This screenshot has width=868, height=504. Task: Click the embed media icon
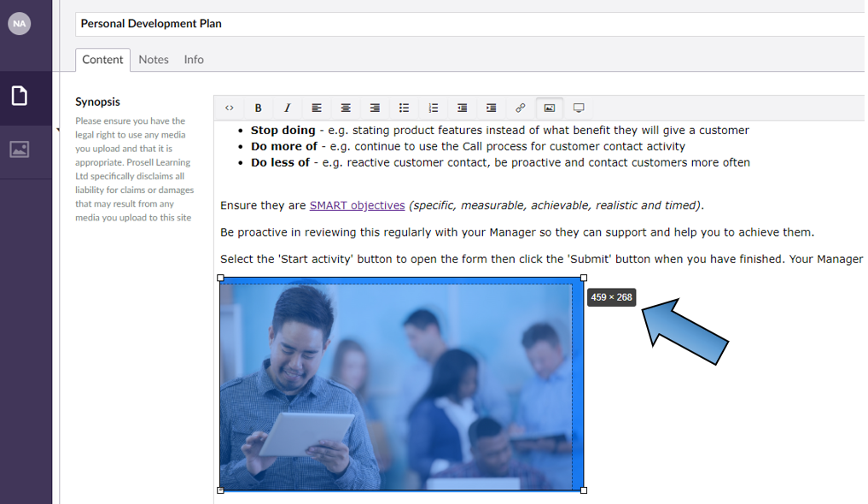(578, 108)
